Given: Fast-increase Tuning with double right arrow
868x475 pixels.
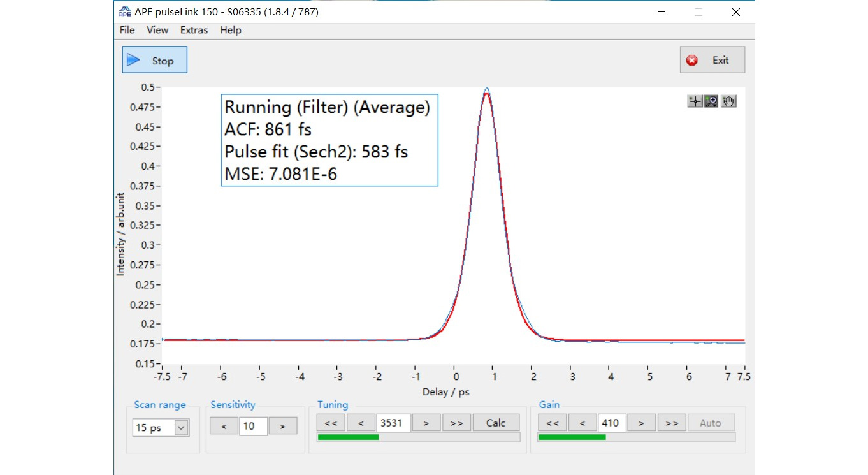Looking at the screenshot, I should pyautogui.click(x=456, y=423).
